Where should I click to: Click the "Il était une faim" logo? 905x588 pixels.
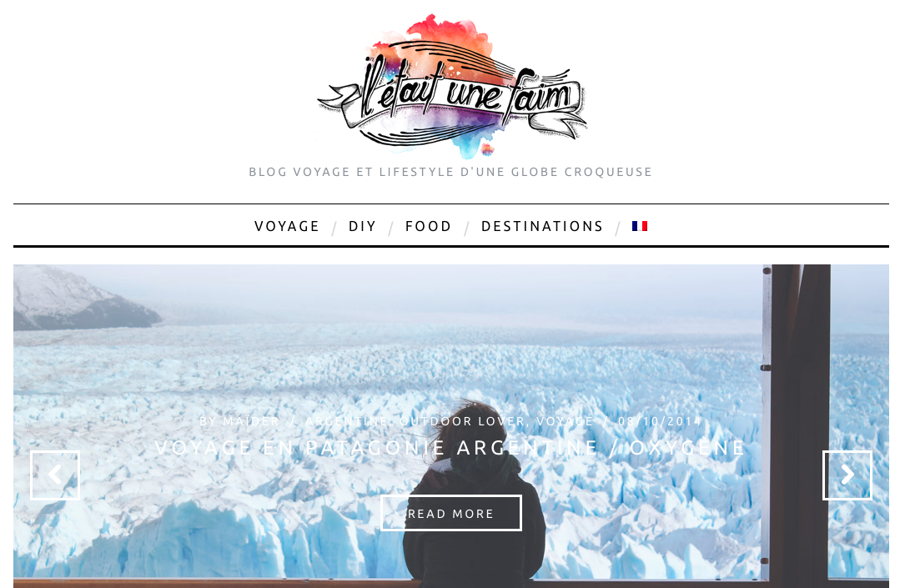[452, 87]
